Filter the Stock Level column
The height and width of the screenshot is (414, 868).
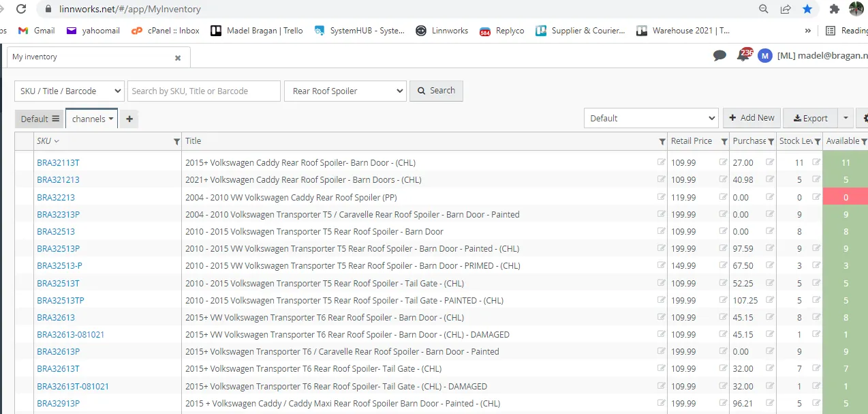point(818,142)
